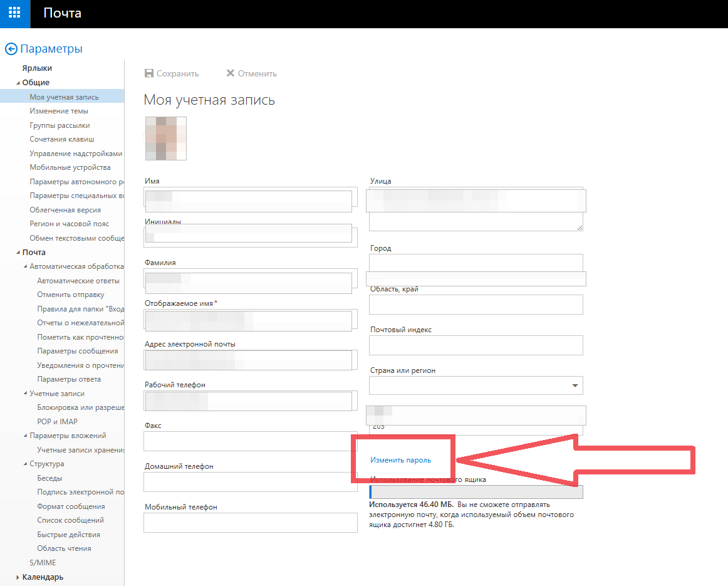Collapse Параметры вложений subtree

26,436
